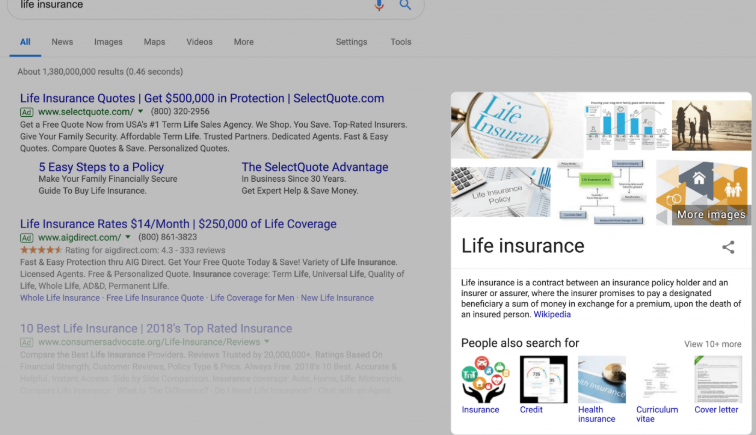Image resolution: width=756 pixels, height=435 pixels.
Task: Click the People also search for heading
Action: (520, 343)
